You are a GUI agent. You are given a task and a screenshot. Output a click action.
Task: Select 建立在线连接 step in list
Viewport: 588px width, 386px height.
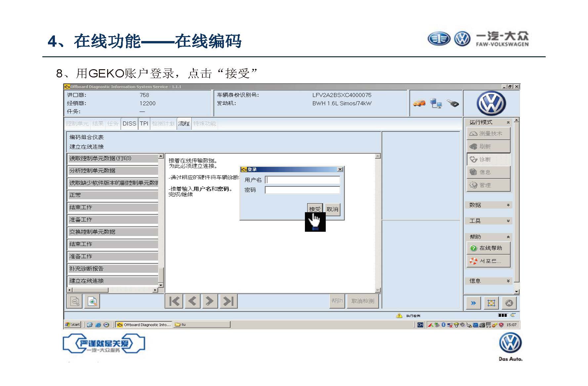[x=113, y=281]
